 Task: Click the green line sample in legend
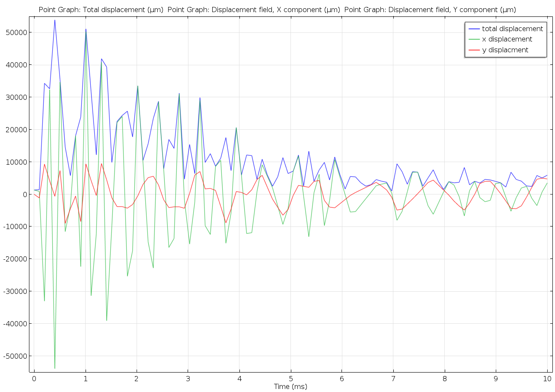(x=474, y=39)
